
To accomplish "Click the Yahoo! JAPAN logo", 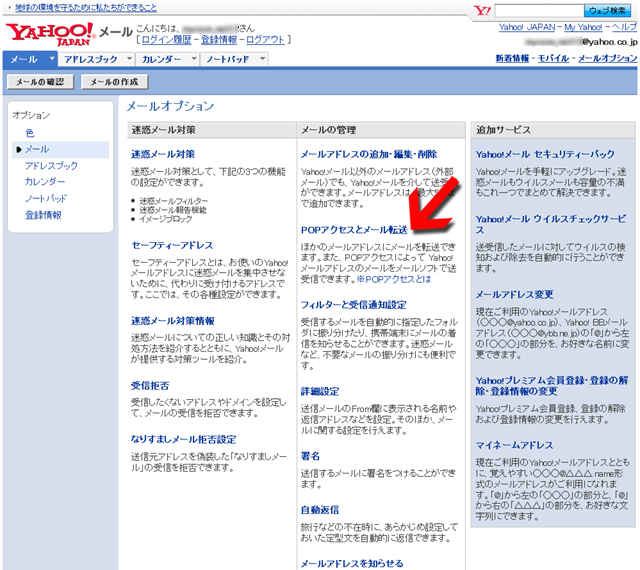I will (50, 34).
